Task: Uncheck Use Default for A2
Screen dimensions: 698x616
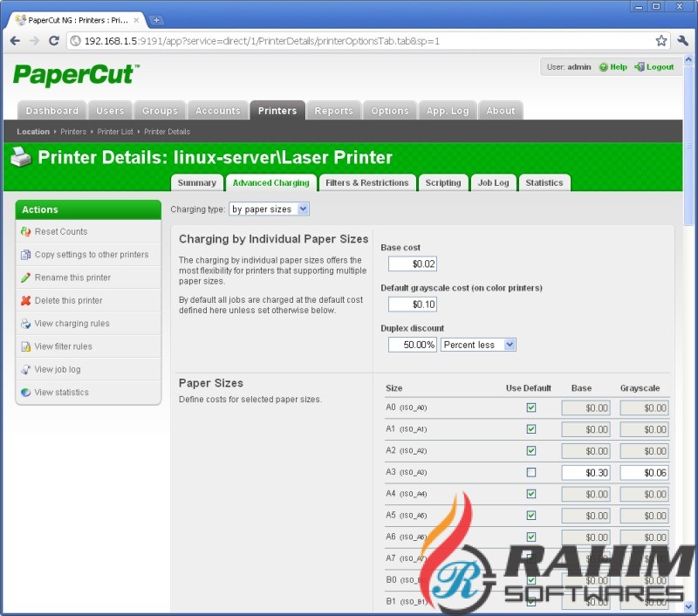Action: (x=531, y=451)
